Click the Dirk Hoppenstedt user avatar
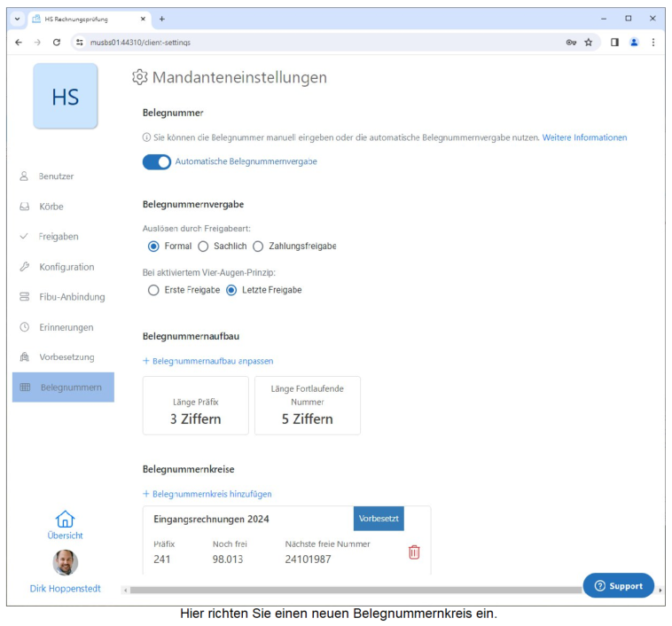Screen dimensions: 672x626 click(x=65, y=562)
